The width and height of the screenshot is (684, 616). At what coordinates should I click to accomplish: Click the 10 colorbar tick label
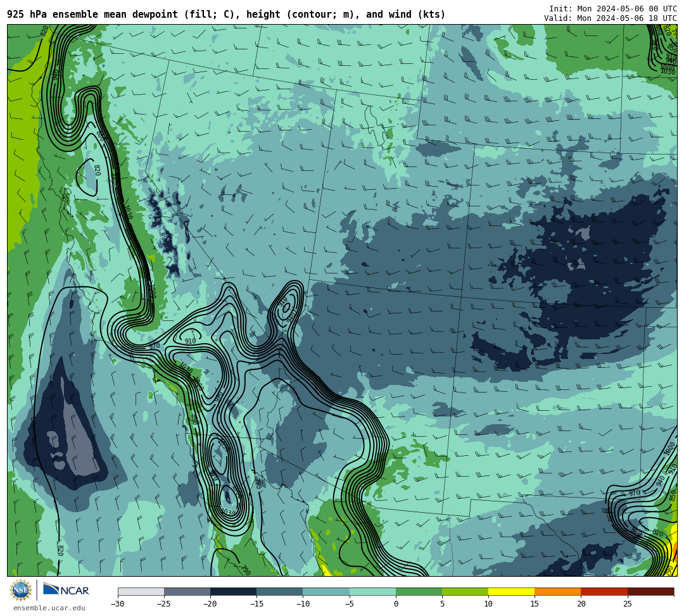488,604
